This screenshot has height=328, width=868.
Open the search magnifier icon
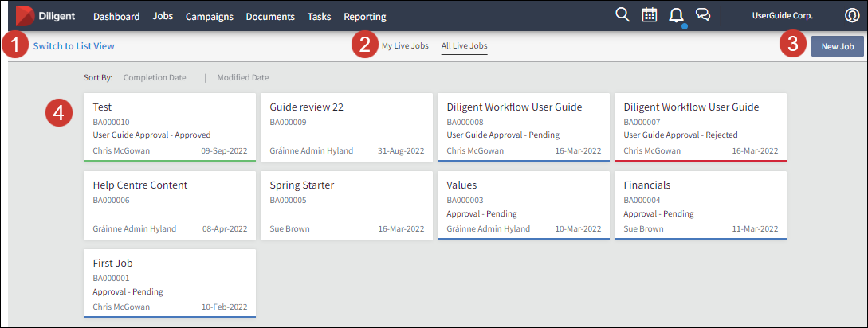tap(623, 15)
